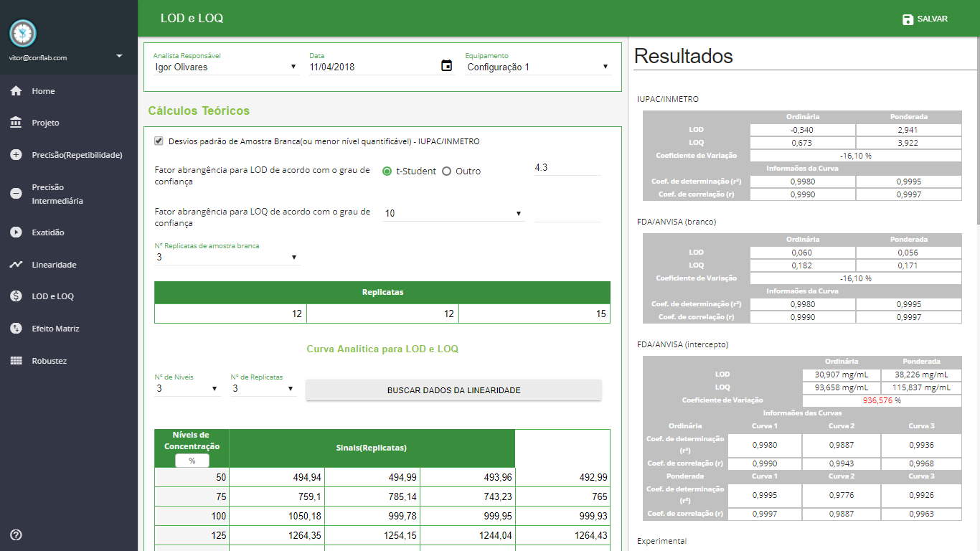The height and width of the screenshot is (551, 980).
Task: Open Projeto via its building icon
Action: point(16,123)
